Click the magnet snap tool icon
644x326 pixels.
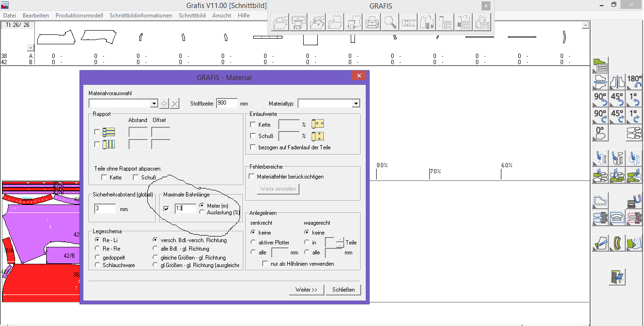(x=634, y=202)
